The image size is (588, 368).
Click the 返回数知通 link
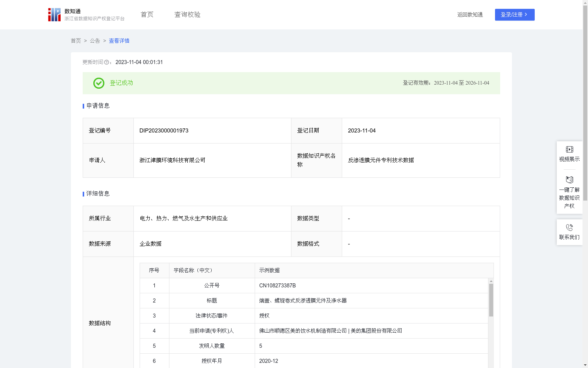pyautogui.click(x=470, y=15)
